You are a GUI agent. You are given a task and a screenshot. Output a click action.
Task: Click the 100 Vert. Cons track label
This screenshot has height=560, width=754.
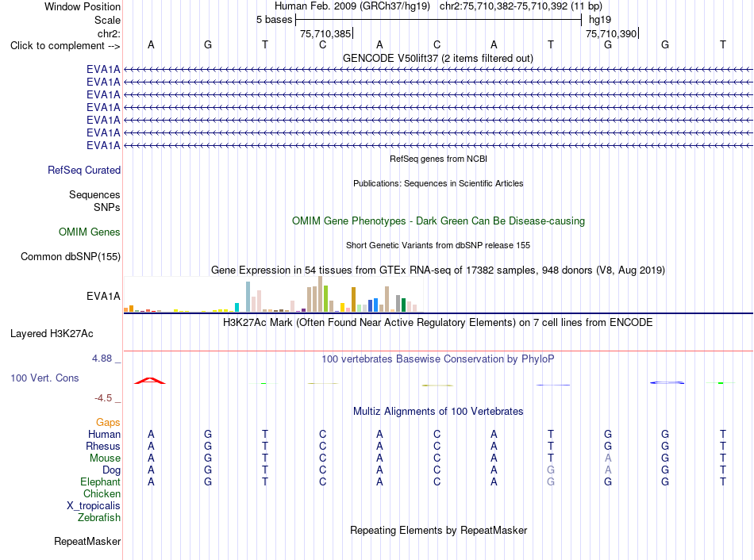(x=44, y=378)
